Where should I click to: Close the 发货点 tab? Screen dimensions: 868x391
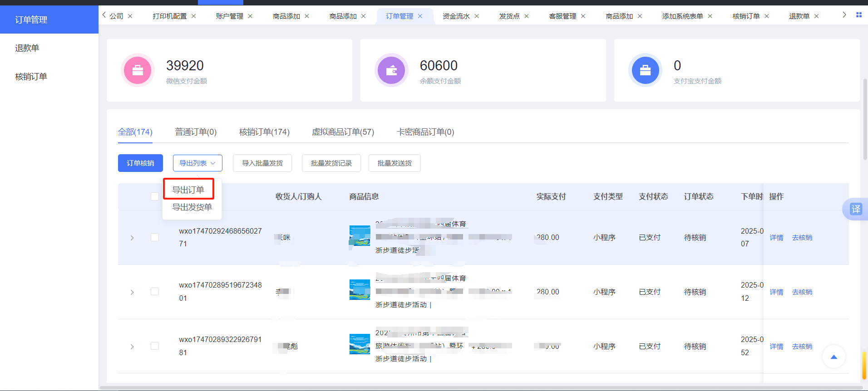pos(527,16)
